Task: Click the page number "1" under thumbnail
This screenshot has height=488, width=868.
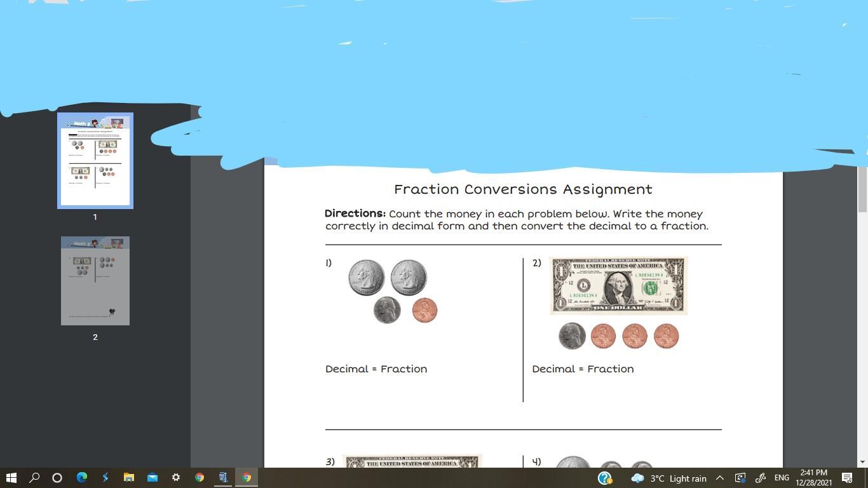Action: click(95, 217)
